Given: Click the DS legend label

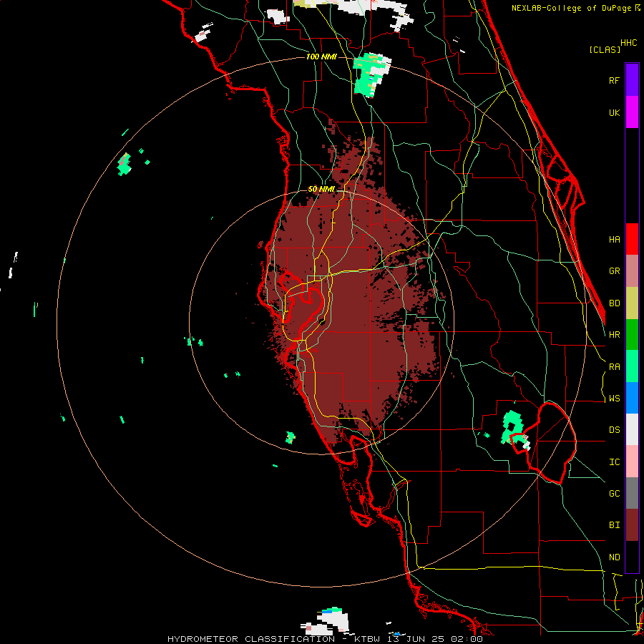Looking at the screenshot, I should [x=614, y=430].
